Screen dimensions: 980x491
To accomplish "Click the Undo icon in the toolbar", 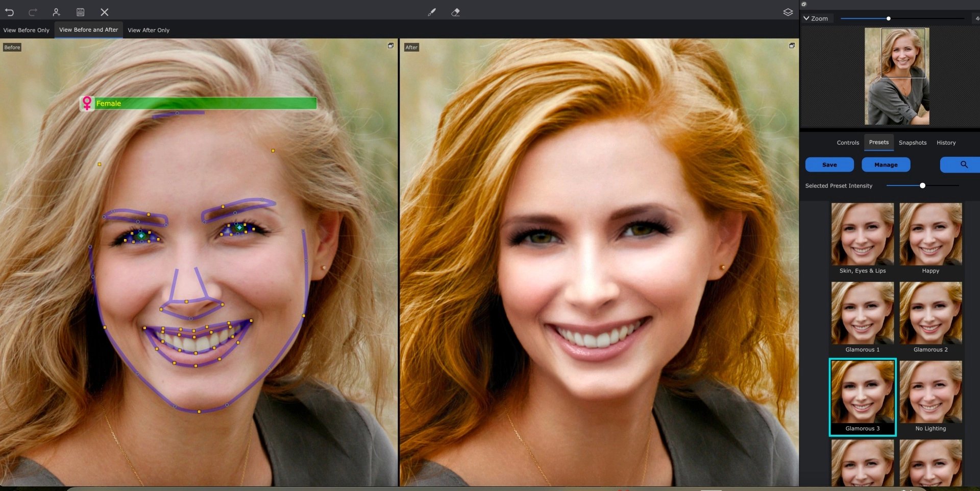I will [x=9, y=12].
